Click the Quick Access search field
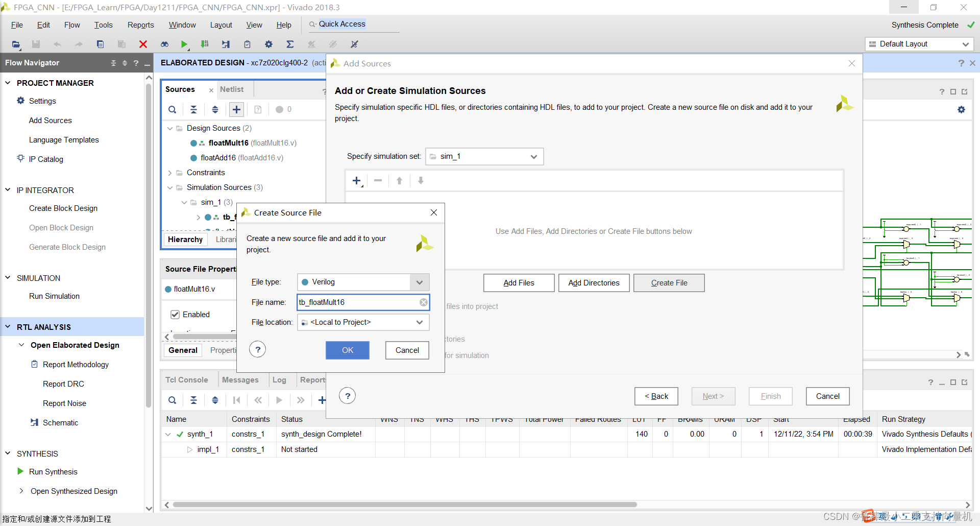 pyautogui.click(x=353, y=24)
